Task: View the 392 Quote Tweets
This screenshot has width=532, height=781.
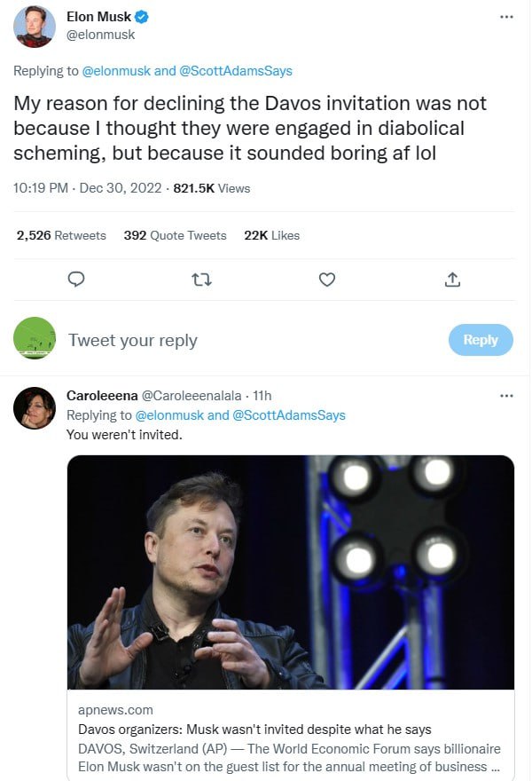Action: point(175,235)
